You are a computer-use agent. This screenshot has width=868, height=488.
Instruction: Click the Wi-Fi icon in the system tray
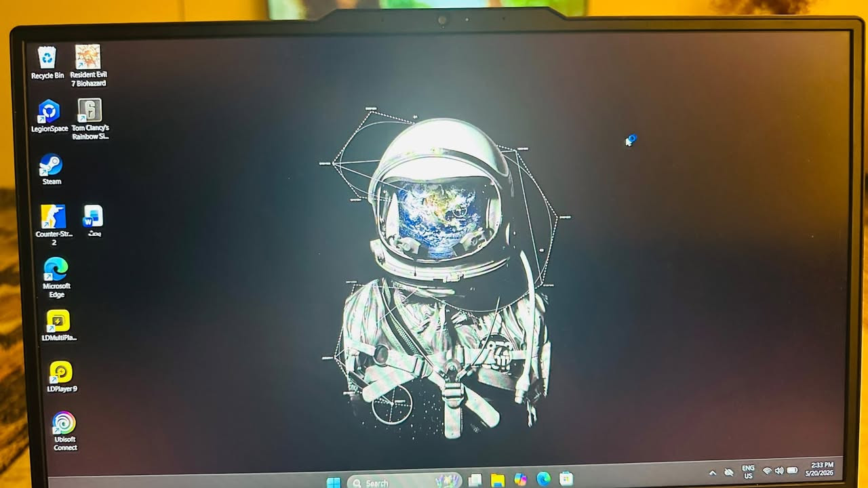click(x=767, y=470)
